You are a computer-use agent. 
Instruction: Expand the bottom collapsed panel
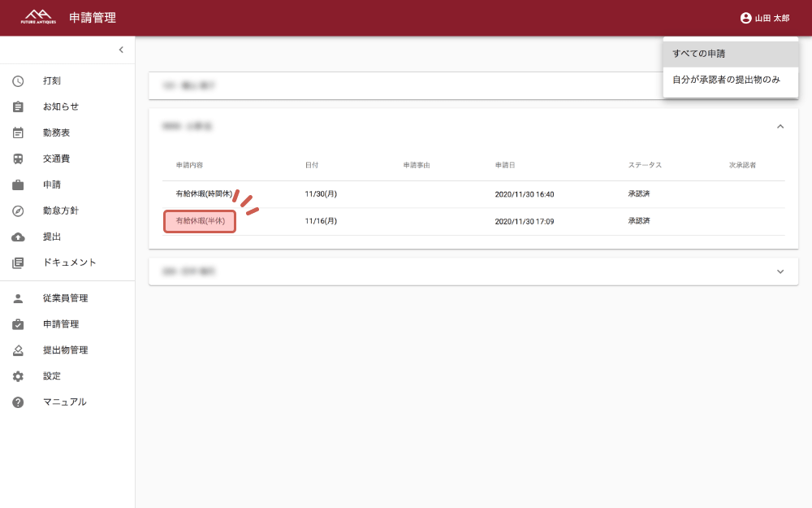coord(780,271)
